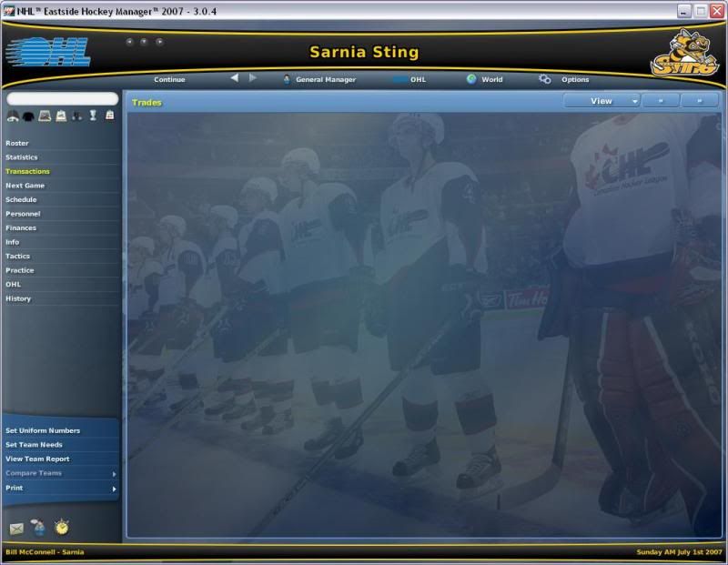Image resolution: width=728 pixels, height=565 pixels.
Task: Click View Team Report
Action: [x=37, y=459]
